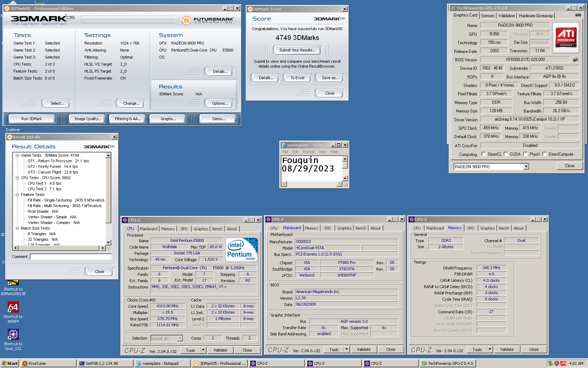Toggle the PhysX checkbox in GPU-Z

(x=525, y=154)
